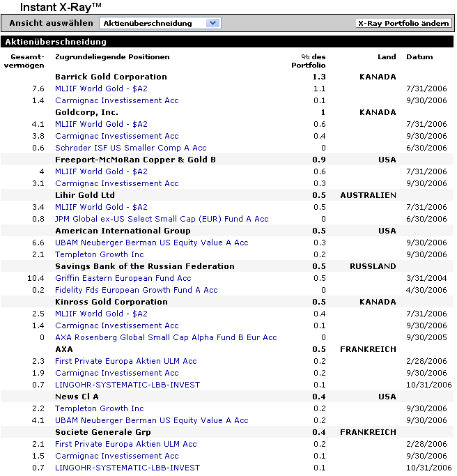Screen dimensions: 457x476
Task: Click the Datum column header
Action: click(x=419, y=56)
